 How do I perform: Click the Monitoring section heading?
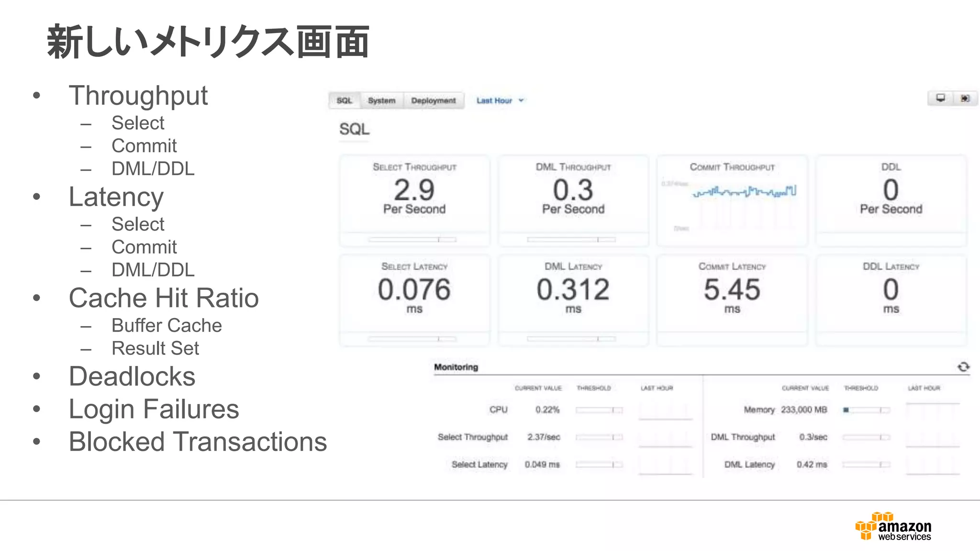click(x=456, y=367)
